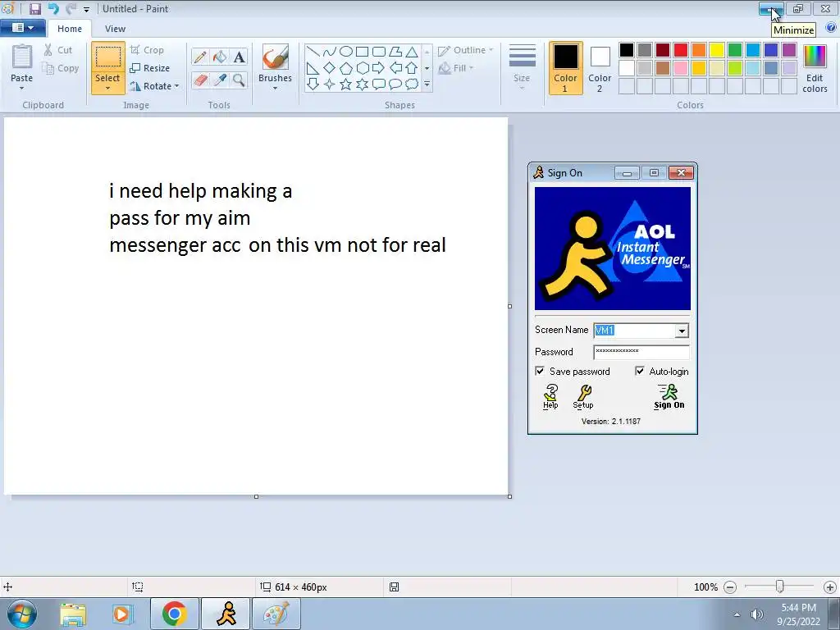Pick the Right arrow shape
The image size is (840, 630).
click(378, 68)
